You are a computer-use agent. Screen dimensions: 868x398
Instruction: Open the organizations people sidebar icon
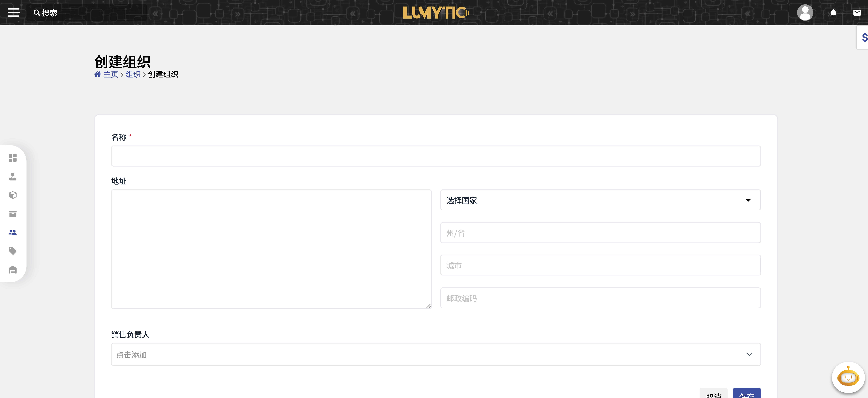(x=13, y=232)
